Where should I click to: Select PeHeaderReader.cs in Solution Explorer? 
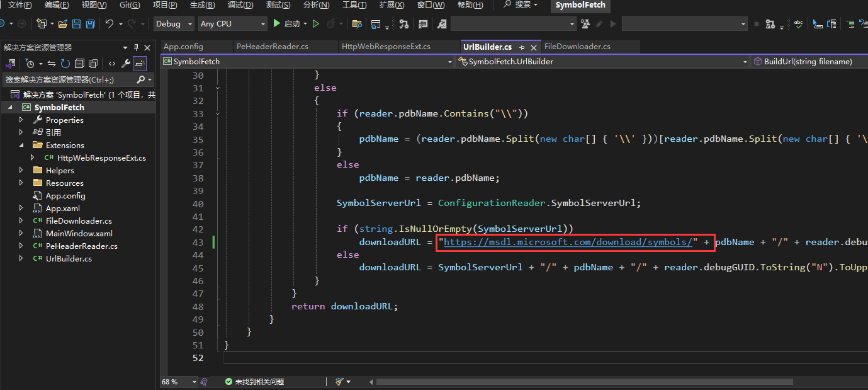82,246
